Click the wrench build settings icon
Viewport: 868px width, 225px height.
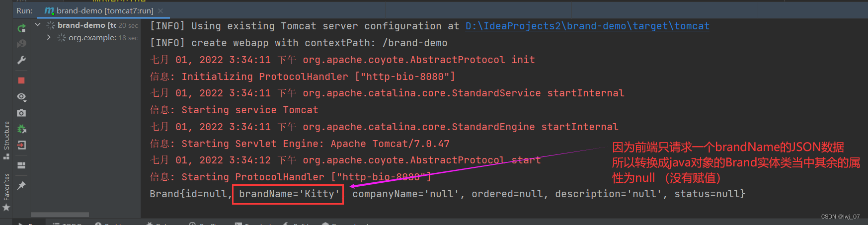tap(21, 60)
